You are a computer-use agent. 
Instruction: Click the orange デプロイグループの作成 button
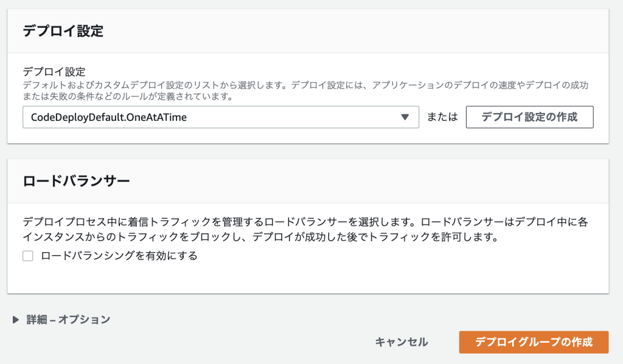(534, 342)
